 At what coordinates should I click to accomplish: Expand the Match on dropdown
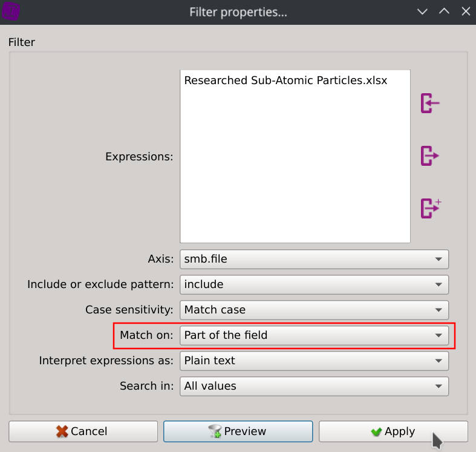(314, 335)
